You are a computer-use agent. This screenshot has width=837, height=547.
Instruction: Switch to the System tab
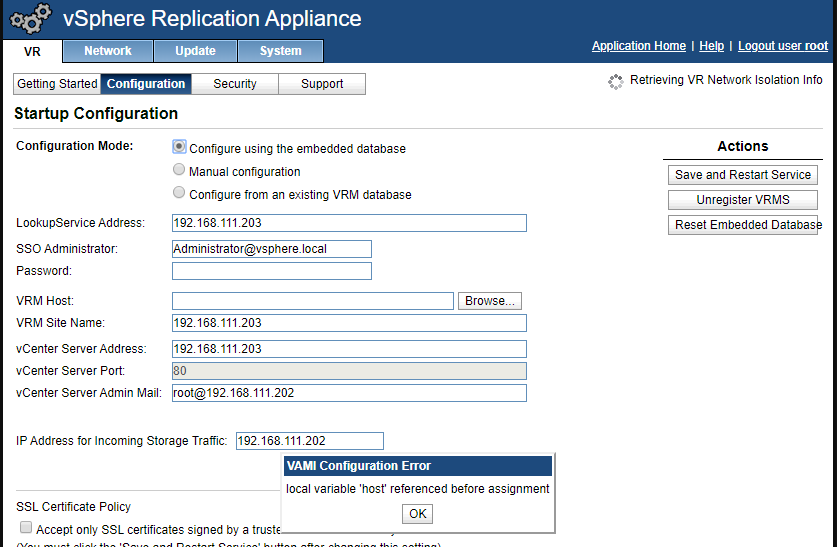click(x=280, y=51)
